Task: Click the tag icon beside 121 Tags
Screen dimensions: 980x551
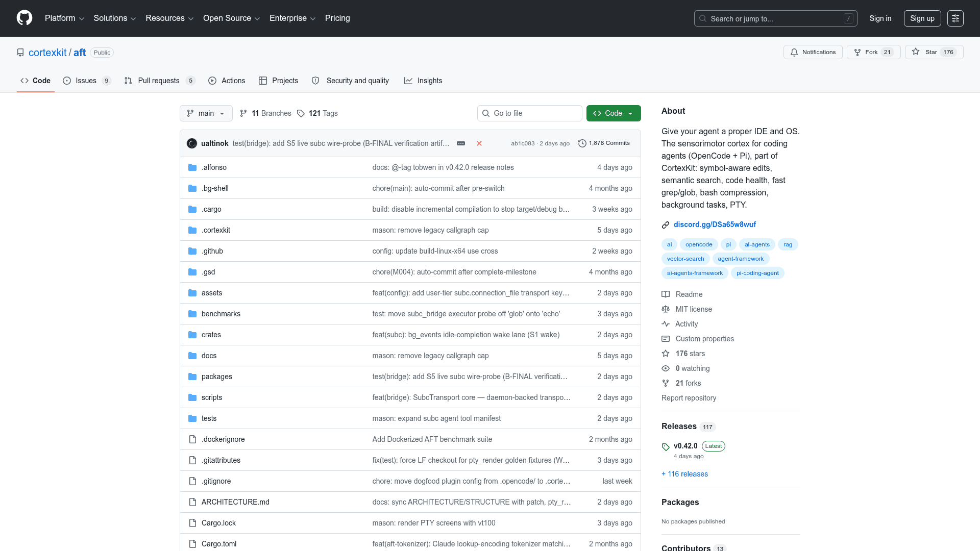Action: click(301, 113)
